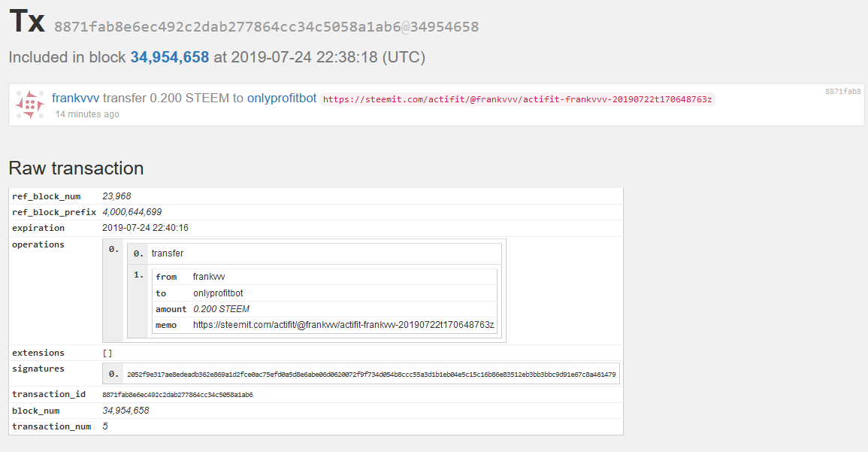868x452 pixels.
Task: Click the expiration date value
Action: point(145,228)
